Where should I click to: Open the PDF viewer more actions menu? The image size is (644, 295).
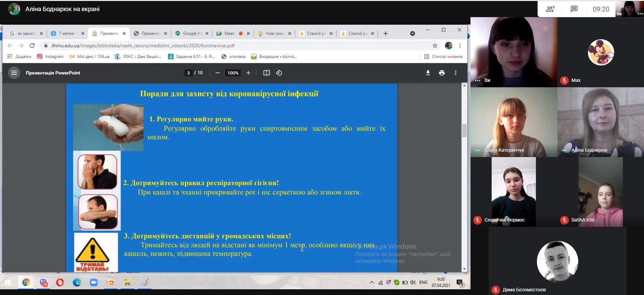pos(455,73)
